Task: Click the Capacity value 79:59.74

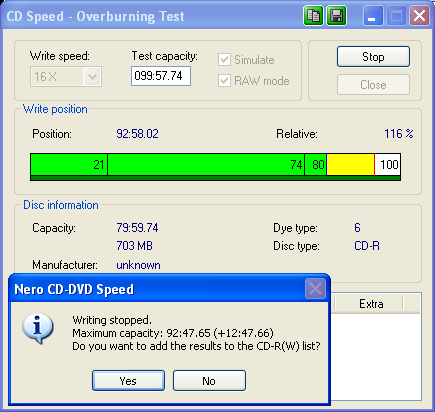Action: pos(137,228)
